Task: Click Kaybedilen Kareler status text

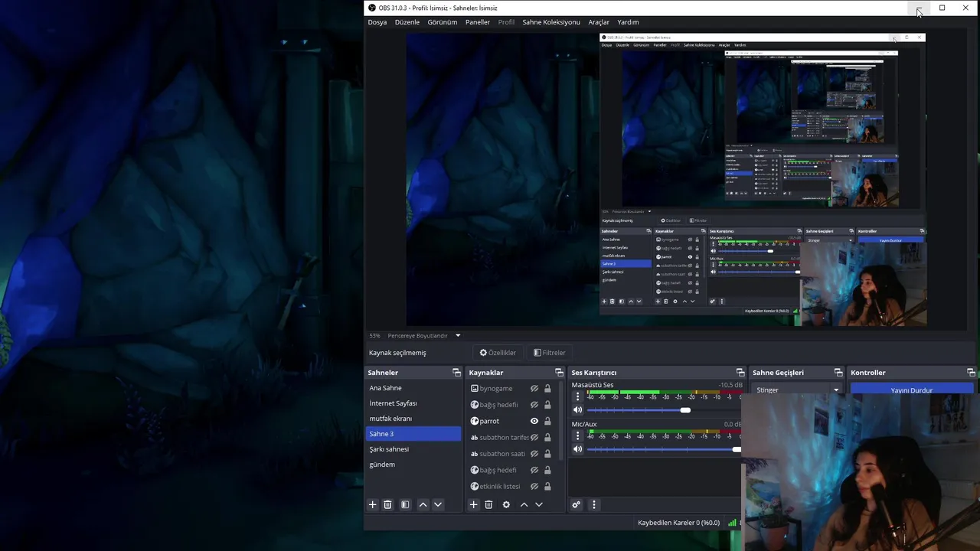Action: coord(678,523)
